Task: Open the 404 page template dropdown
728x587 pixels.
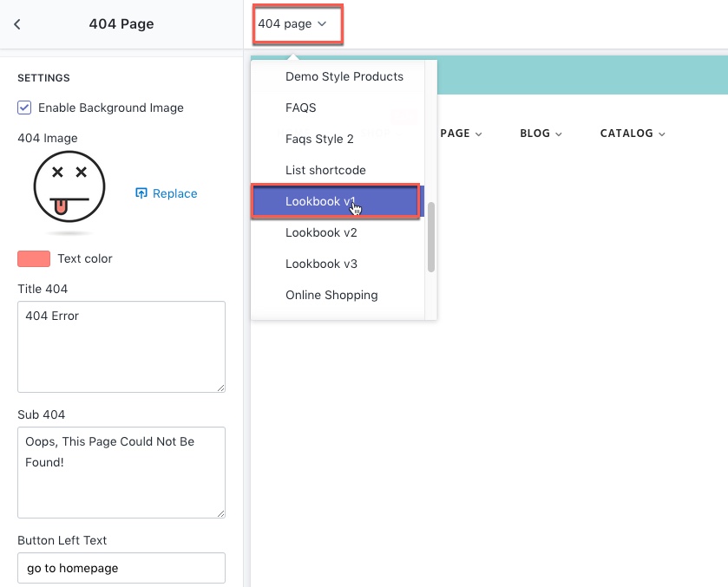Action: pyautogui.click(x=292, y=23)
